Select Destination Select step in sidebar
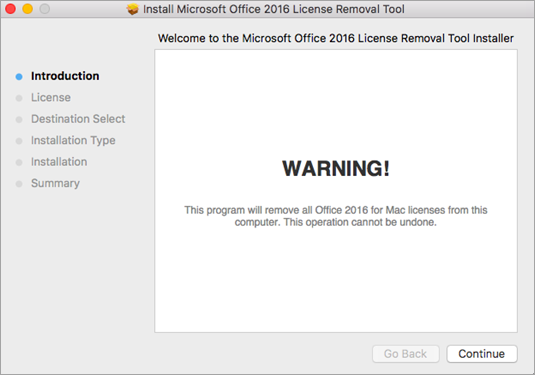This screenshot has height=375, width=535. (78, 119)
